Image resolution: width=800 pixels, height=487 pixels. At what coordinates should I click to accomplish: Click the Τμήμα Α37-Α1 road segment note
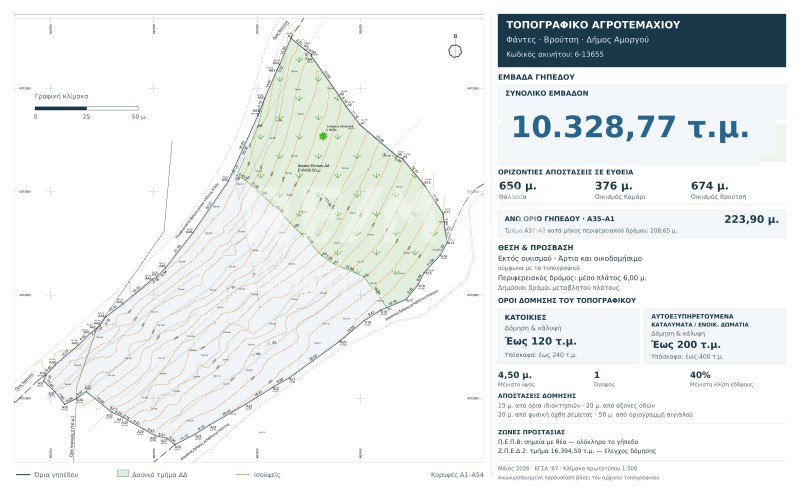tap(590, 230)
